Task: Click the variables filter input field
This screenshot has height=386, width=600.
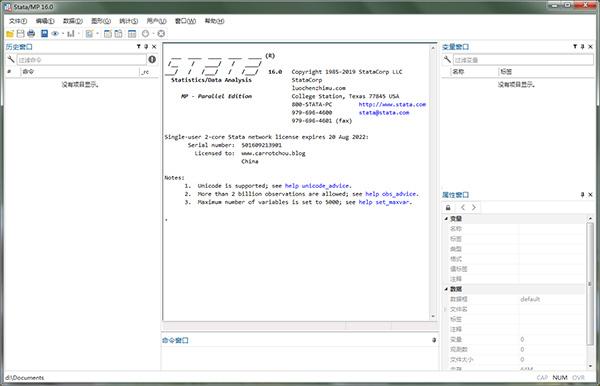Action: (523, 60)
